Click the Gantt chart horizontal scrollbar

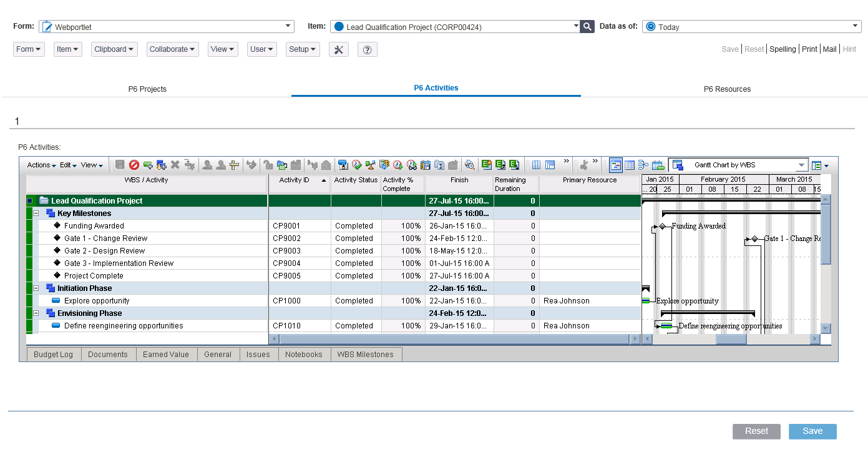[x=731, y=339]
